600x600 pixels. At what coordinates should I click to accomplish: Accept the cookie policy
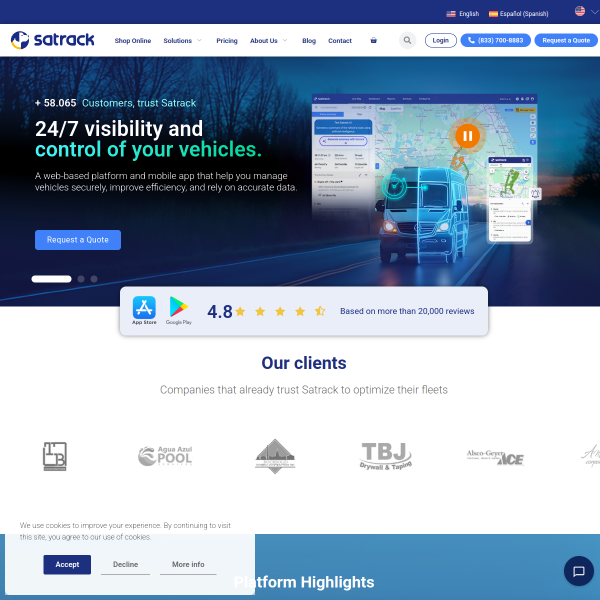point(67,564)
